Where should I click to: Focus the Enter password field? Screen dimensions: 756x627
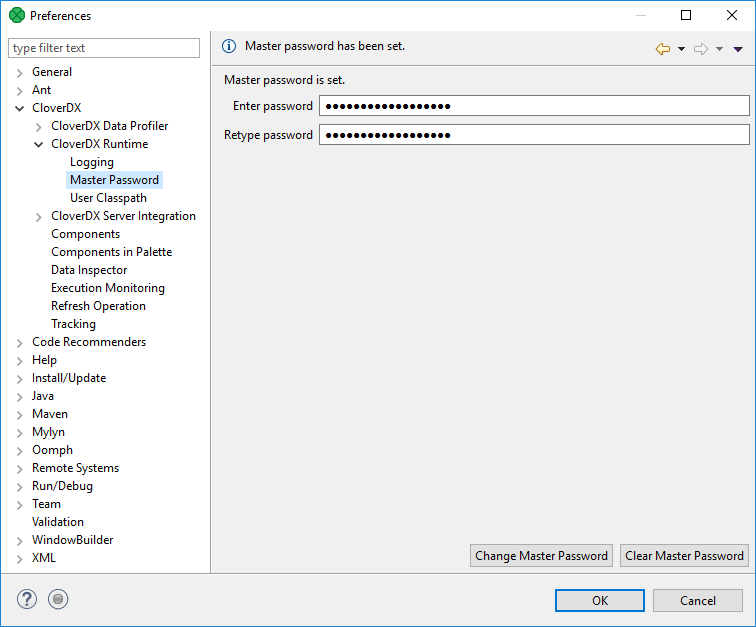[534, 106]
